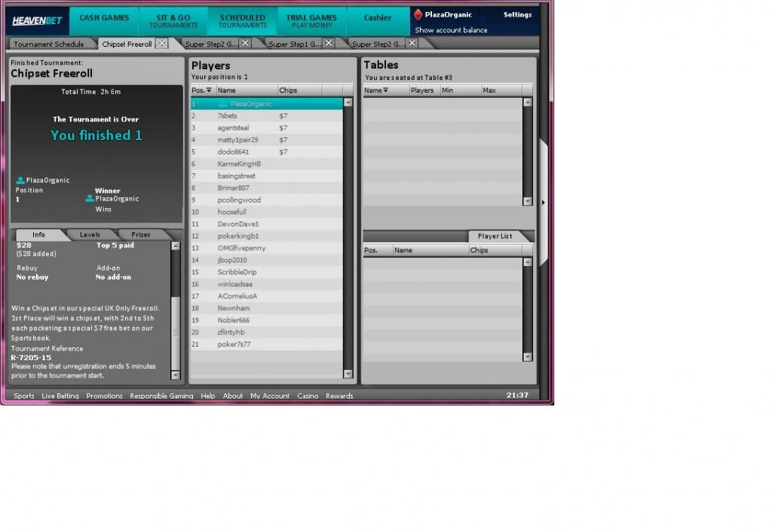Close the Super Step1 tab
Image resolution: width=772 pixels, height=532 pixels.
click(x=329, y=44)
